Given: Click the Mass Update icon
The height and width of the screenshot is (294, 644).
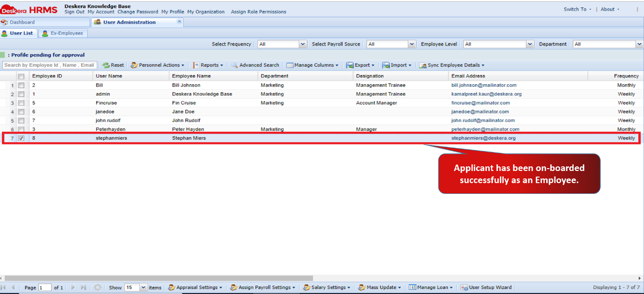Looking at the screenshot, I should click(x=361, y=287).
